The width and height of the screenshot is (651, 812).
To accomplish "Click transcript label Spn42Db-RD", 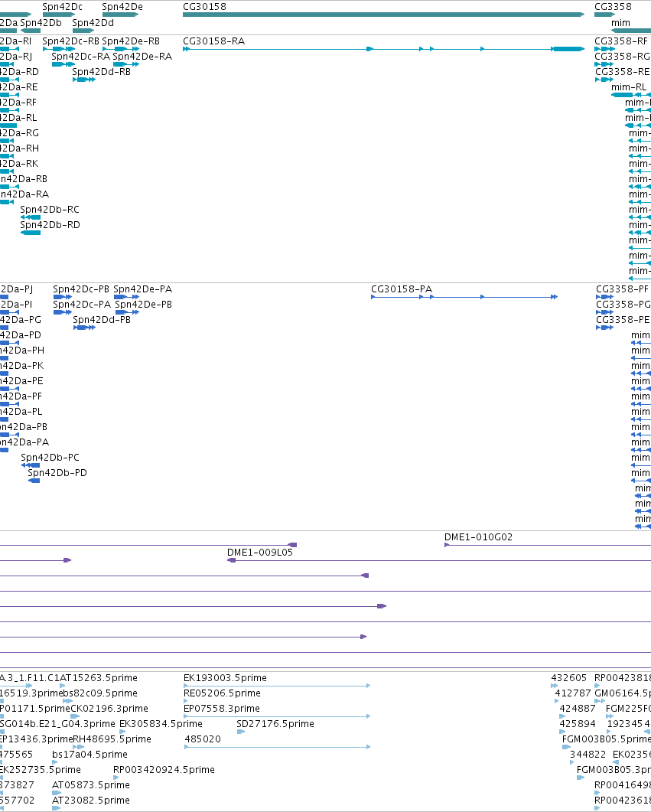I will click(x=50, y=225).
